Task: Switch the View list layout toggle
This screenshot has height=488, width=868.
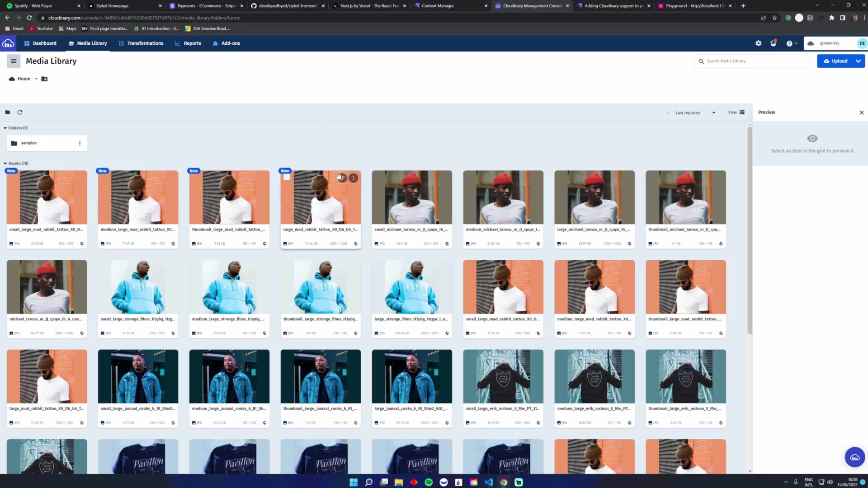Action: pyautogui.click(x=742, y=112)
